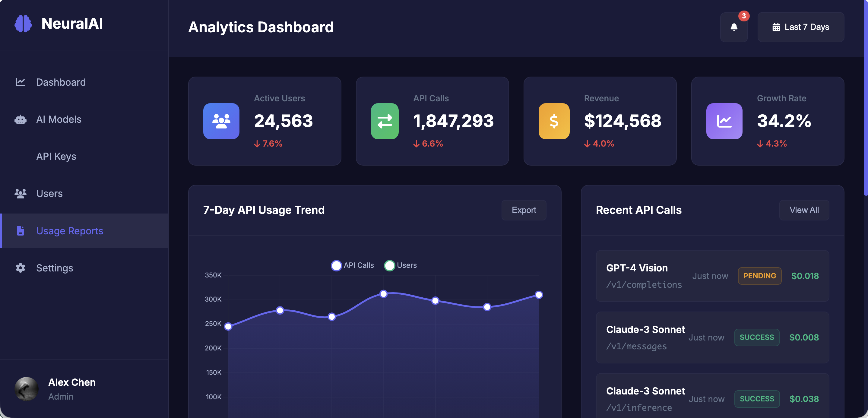This screenshot has height=418, width=868.
Task: Open the Dashboard menu item
Action: point(61,82)
